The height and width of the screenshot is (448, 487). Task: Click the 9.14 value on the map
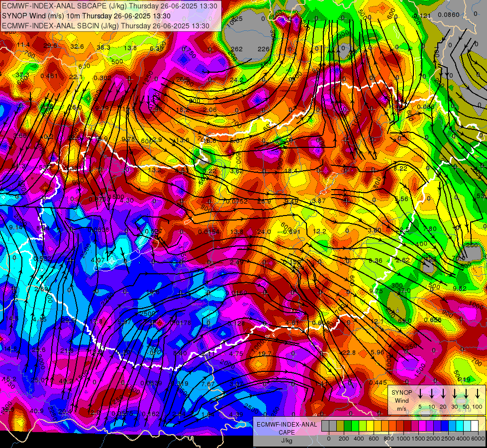(15, 227)
